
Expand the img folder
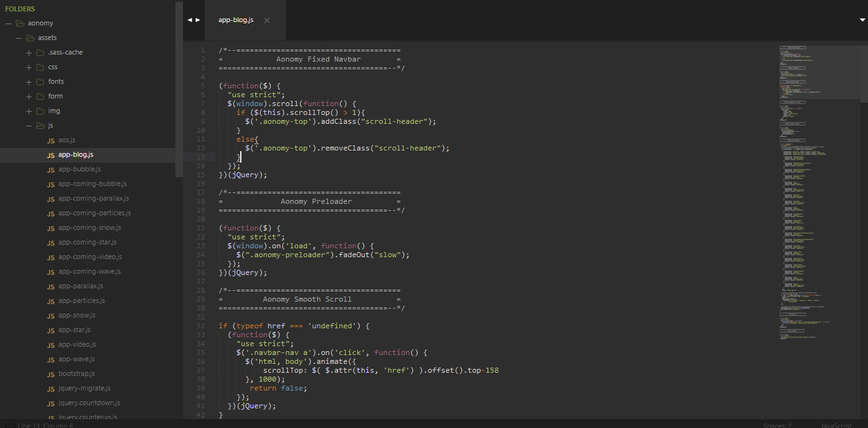coord(29,111)
